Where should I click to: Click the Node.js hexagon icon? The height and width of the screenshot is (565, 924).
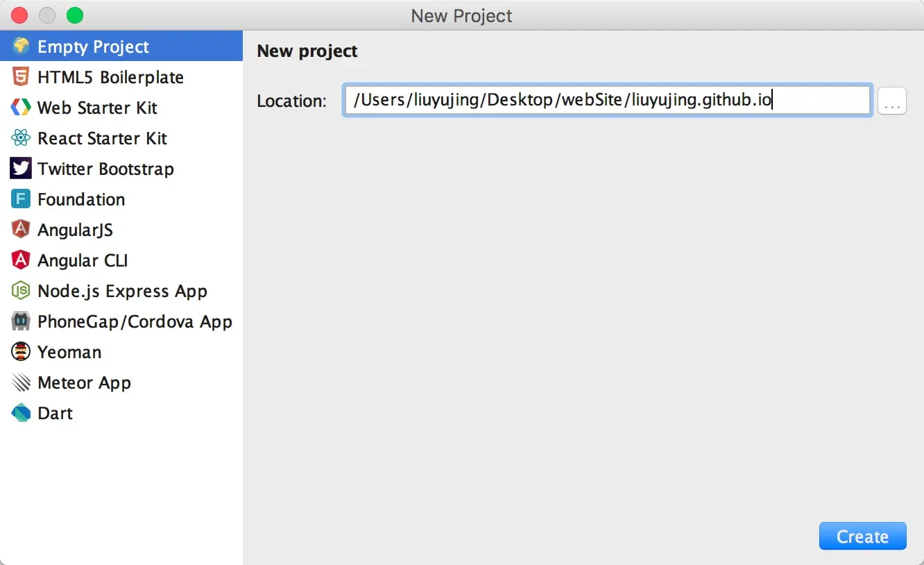[21, 291]
